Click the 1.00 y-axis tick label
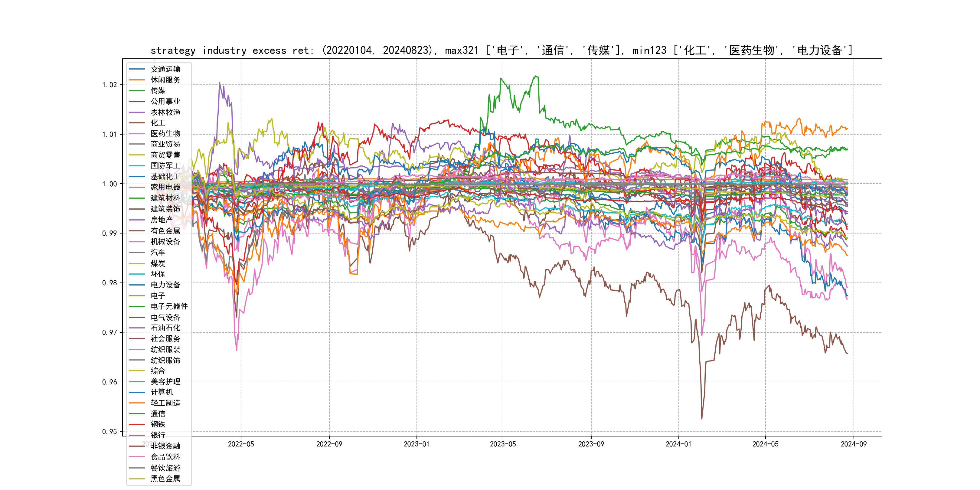Viewport: 980px width, 490px height. (x=109, y=184)
